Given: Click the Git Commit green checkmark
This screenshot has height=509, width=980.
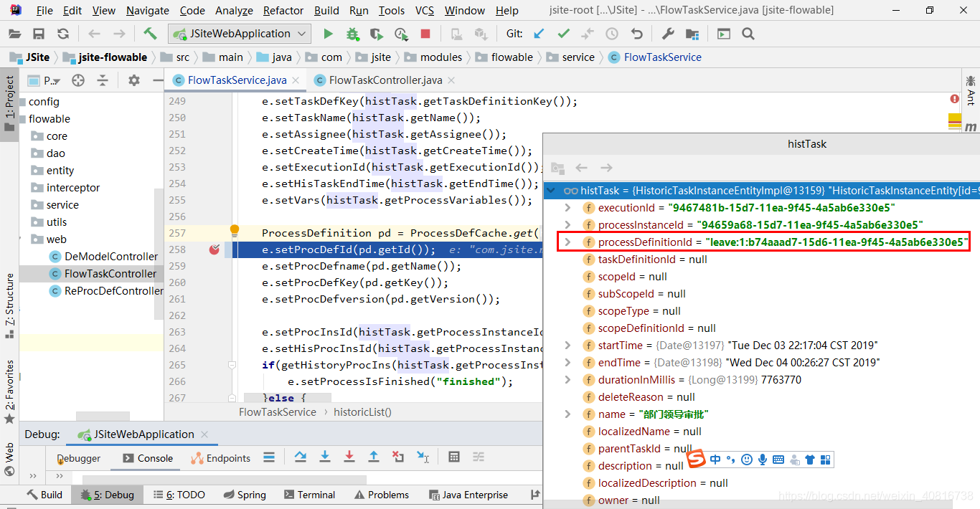Looking at the screenshot, I should pyautogui.click(x=563, y=34).
